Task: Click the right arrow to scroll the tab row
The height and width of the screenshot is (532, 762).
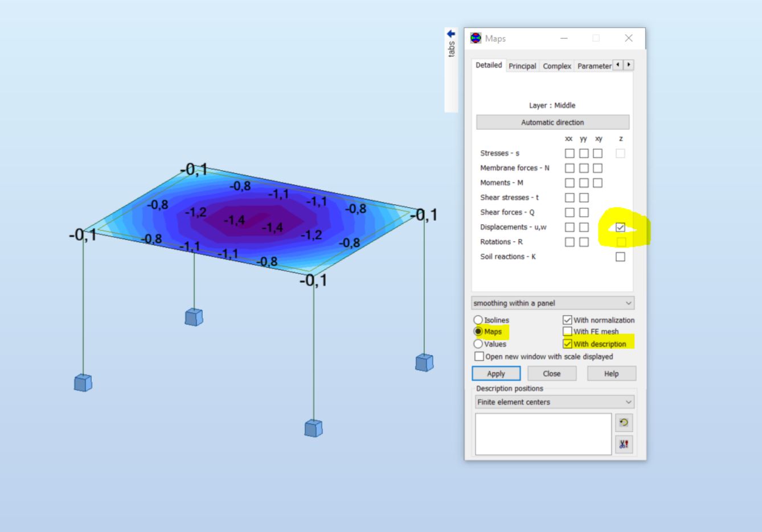Action: point(628,65)
